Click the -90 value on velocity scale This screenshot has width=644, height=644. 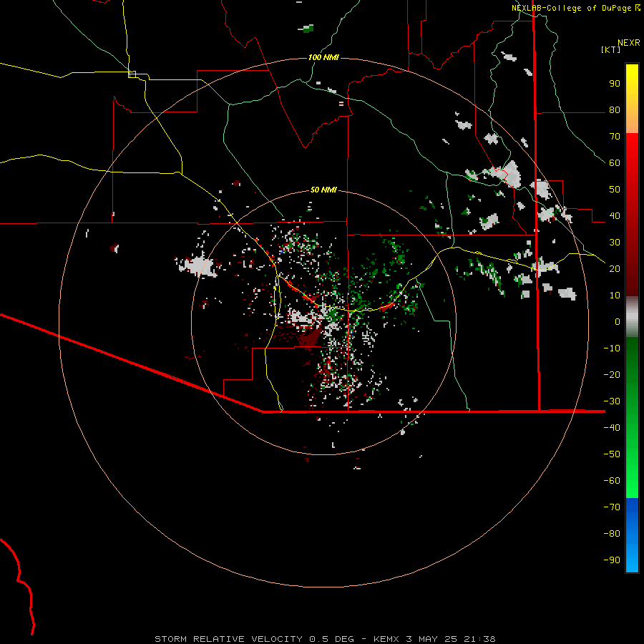(612, 560)
